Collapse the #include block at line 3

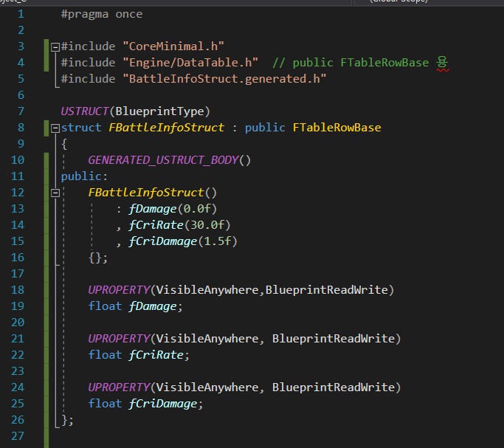pos(55,47)
